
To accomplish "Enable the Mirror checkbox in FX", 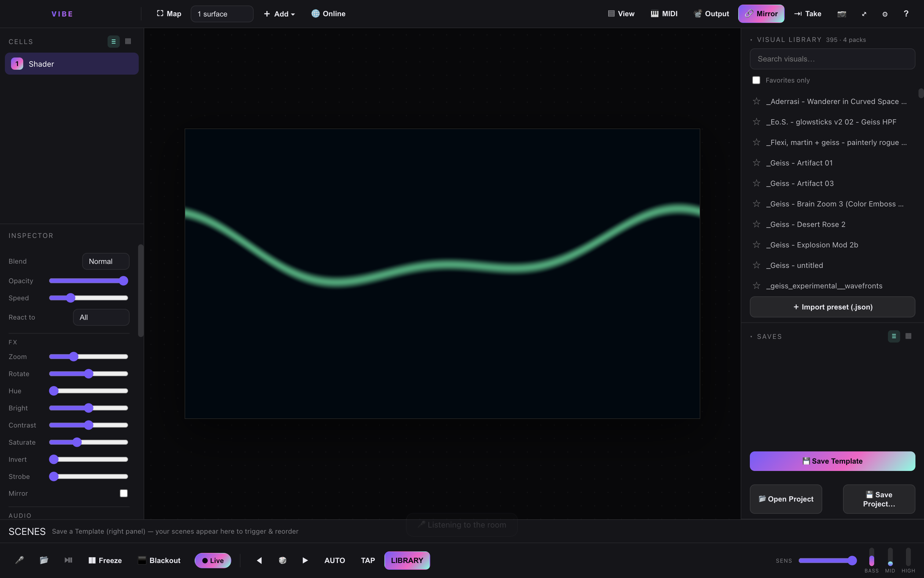I will (x=124, y=494).
